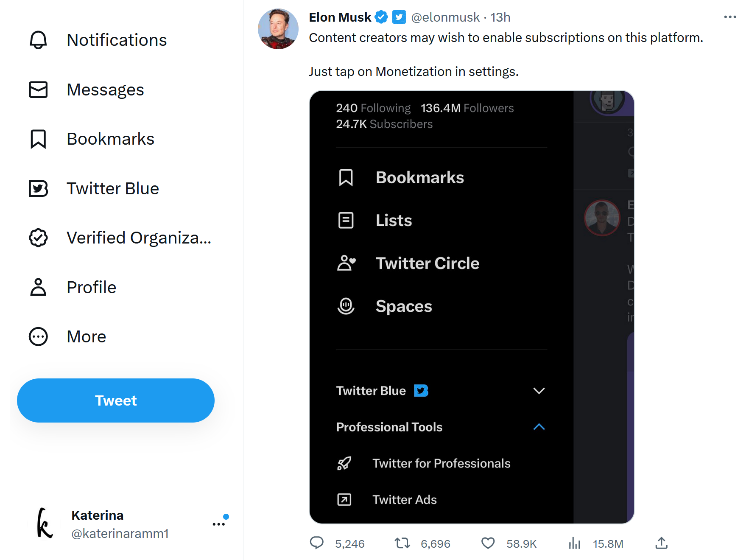View tweet analytics bar-chart icon
The height and width of the screenshot is (560, 749).
pos(574,543)
